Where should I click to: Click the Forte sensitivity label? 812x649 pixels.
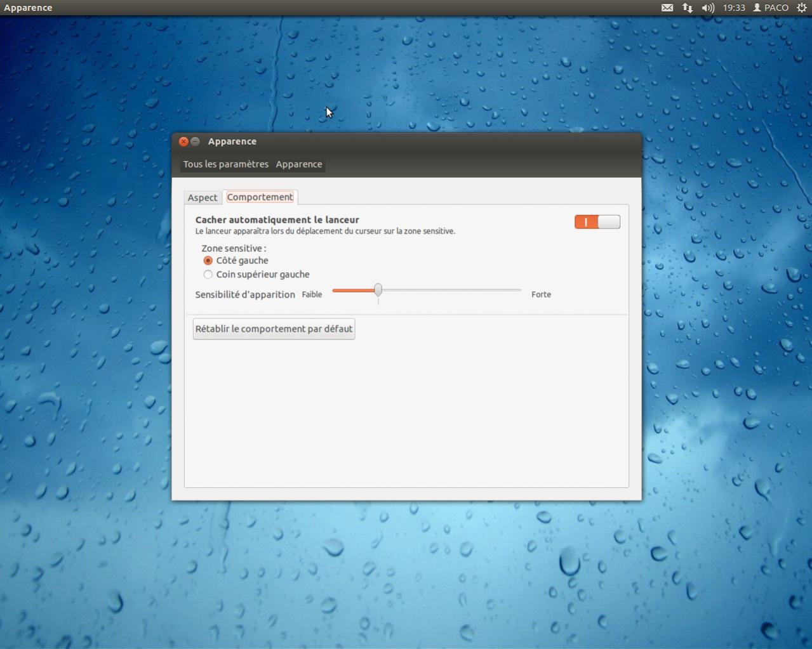pos(541,294)
